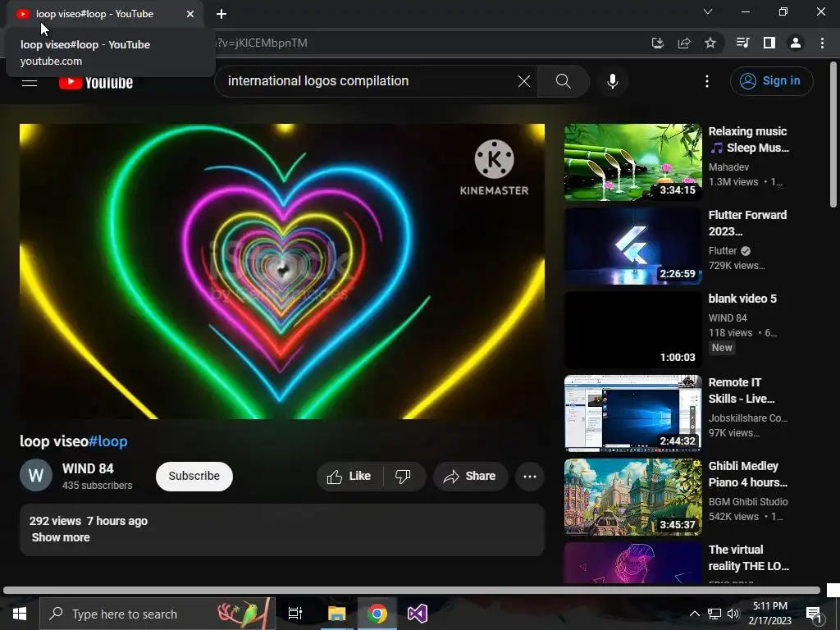Clear the search box with X icon
Image resolution: width=840 pixels, height=630 pixels.
pyautogui.click(x=524, y=81)
